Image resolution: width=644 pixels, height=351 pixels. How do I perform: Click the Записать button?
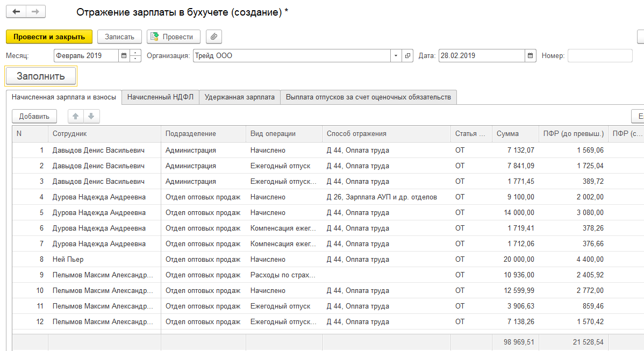click(119, 37)
